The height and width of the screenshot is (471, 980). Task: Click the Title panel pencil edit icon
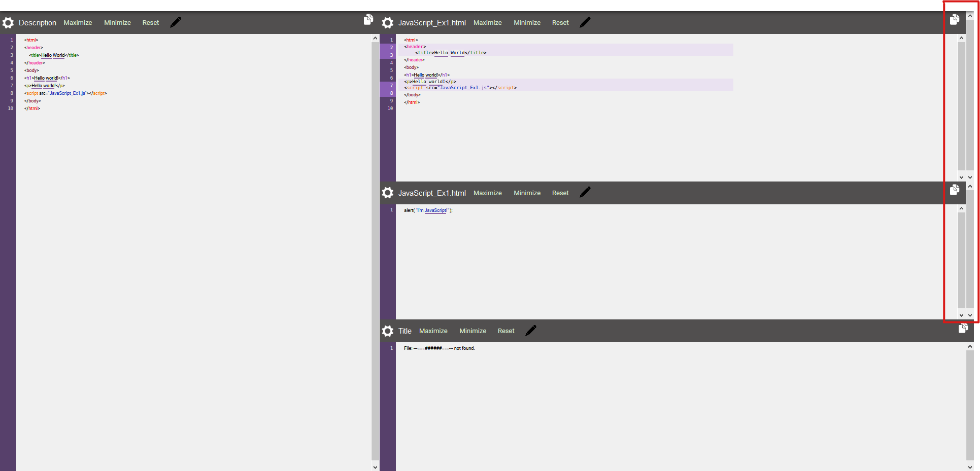(531, 331)
